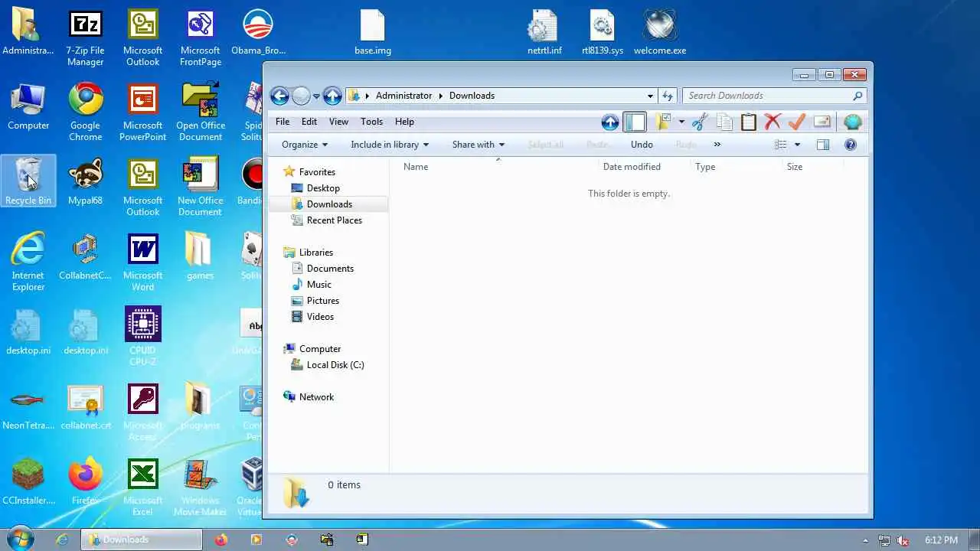Screen dimensions: 980x551
Task: Click the Firefox icon in taskbar
Action: 221,540
